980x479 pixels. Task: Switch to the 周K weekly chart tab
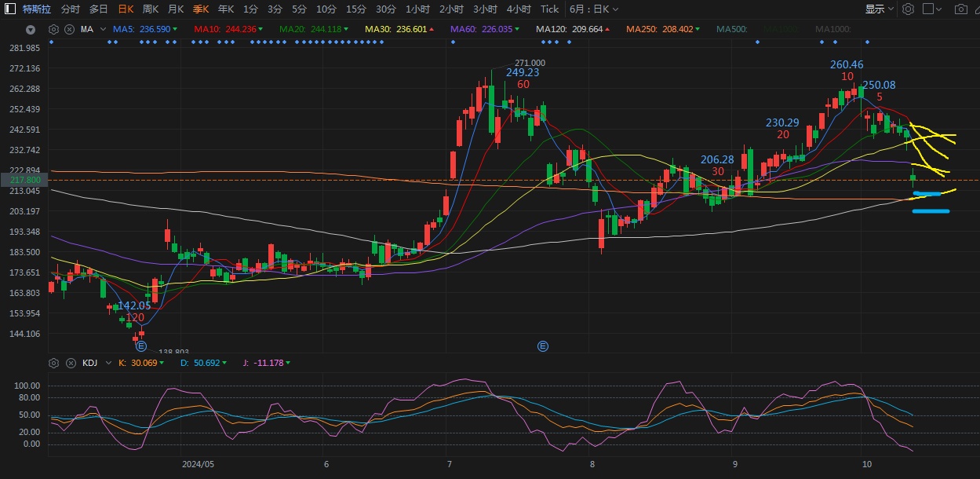click(x=151, y=9)
